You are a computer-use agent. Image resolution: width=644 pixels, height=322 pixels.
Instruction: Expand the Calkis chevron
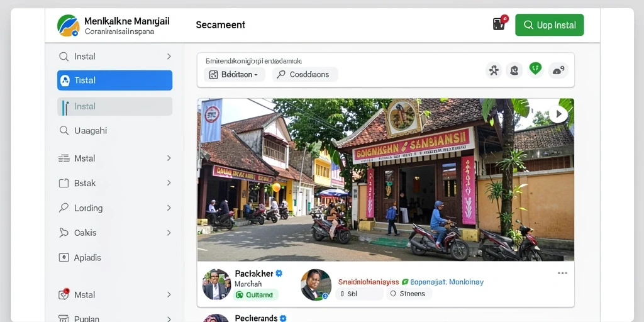click(x=169, y=233)
